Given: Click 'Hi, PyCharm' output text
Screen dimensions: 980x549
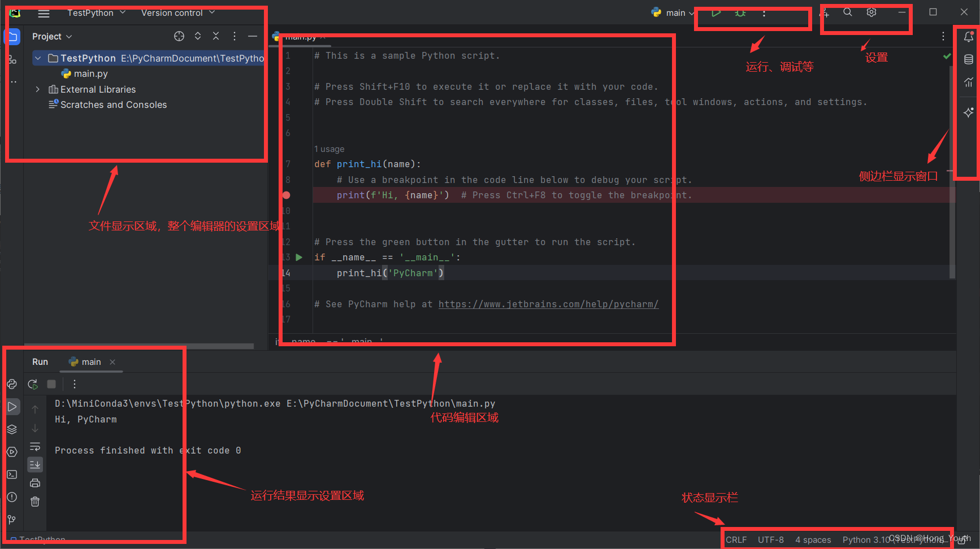Looking at the screenshot, I should coord(86,420).
